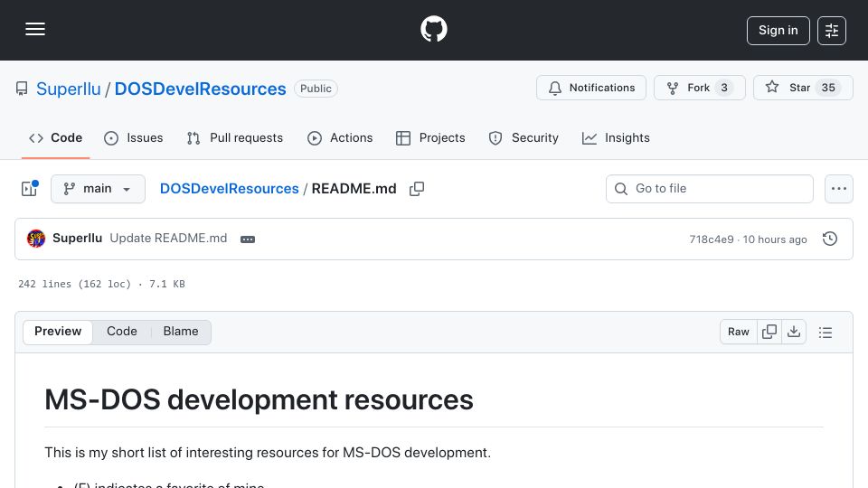Open commit 718c4e9
This screenshot has width=868, height=488.
712,239
